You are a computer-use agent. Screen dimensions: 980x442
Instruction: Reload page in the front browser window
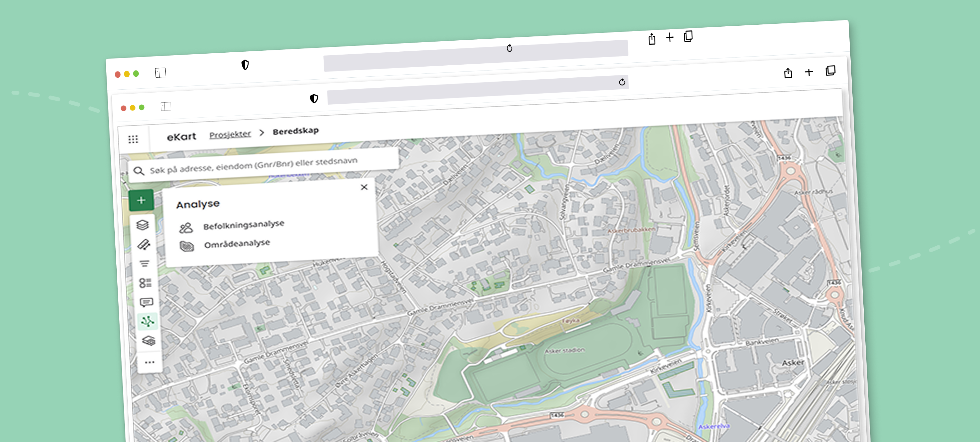tap(622, 82)
